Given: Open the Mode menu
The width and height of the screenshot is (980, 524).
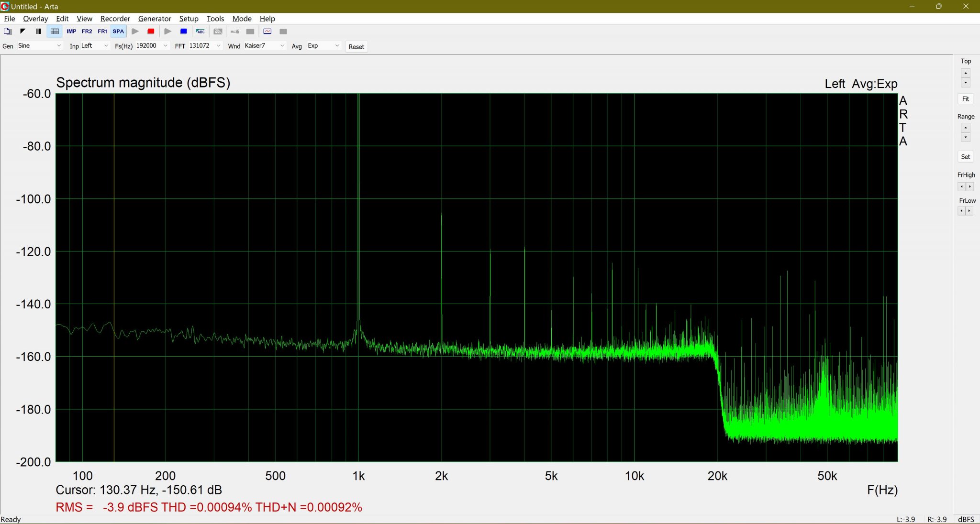Looking at the screenshot, I should click(242, 19).
